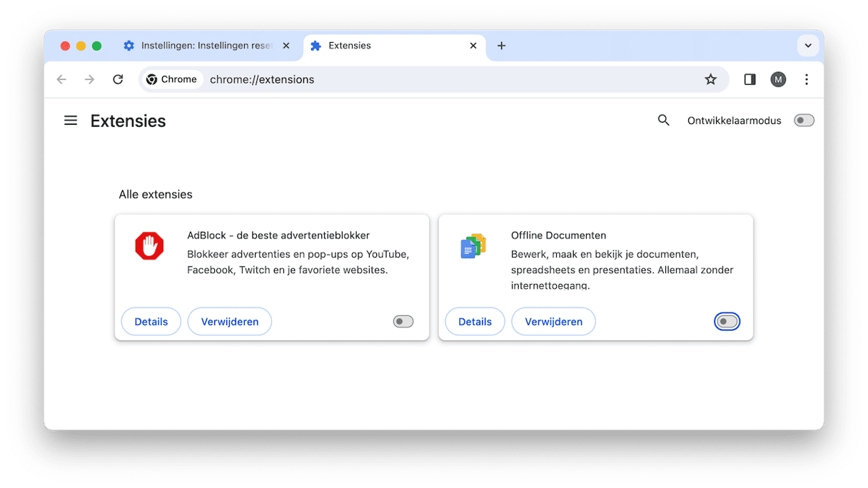Turn on the Offline Documenten toggle
Viewport: 868px width, 488px height.
coord(727,322)
